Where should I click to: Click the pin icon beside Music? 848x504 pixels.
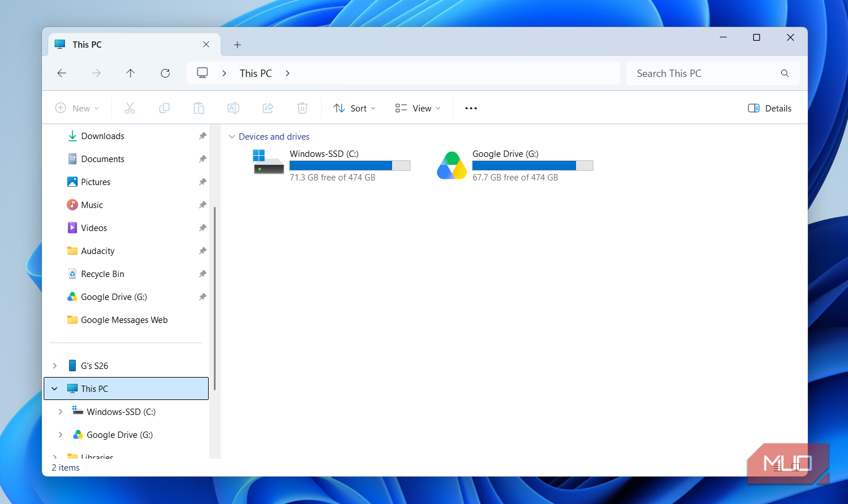point(202,205)
